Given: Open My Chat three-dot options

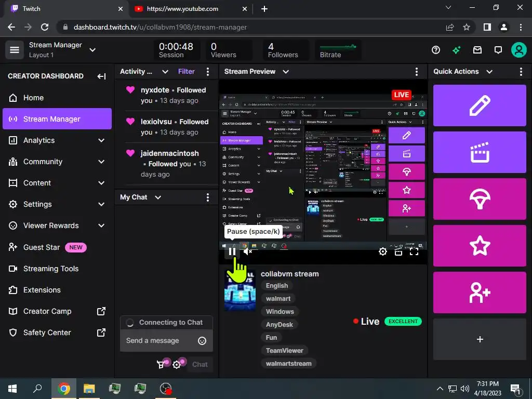Looking at the screenshot, I should point(208,197).
